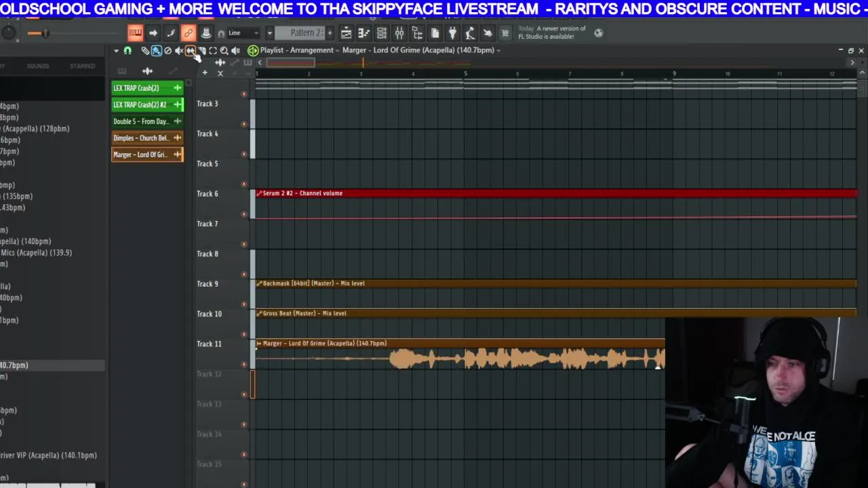Click the green playlist speaker icon
The image size is (868, 488).
[x=253, y=51]
